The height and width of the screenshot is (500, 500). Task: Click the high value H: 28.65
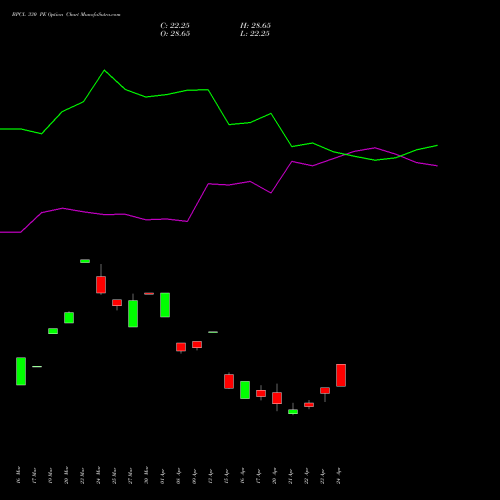pyautogui.click(x=255, y=25)
